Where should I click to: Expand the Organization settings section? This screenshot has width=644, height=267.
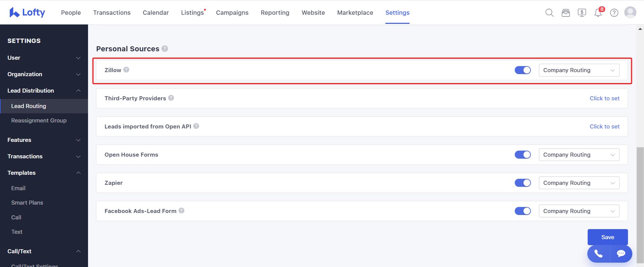pyautogui.click(x=44, y=74)
